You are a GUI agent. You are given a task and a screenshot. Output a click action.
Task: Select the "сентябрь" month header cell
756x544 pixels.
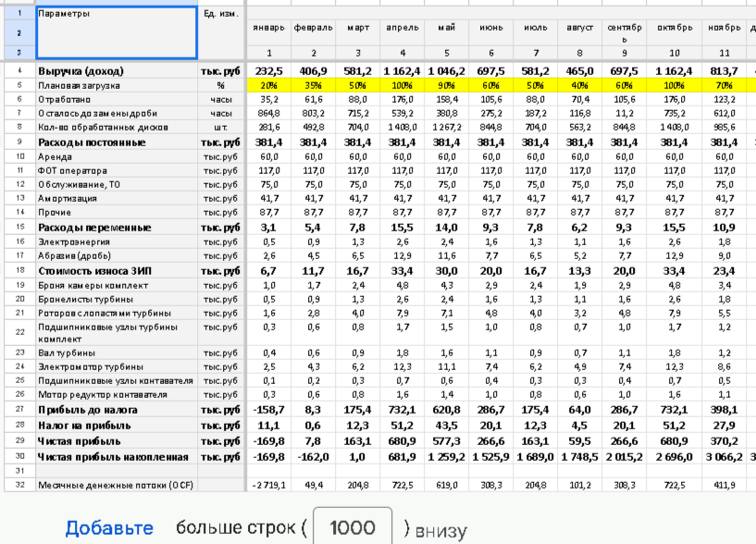(x=625, y=32)
